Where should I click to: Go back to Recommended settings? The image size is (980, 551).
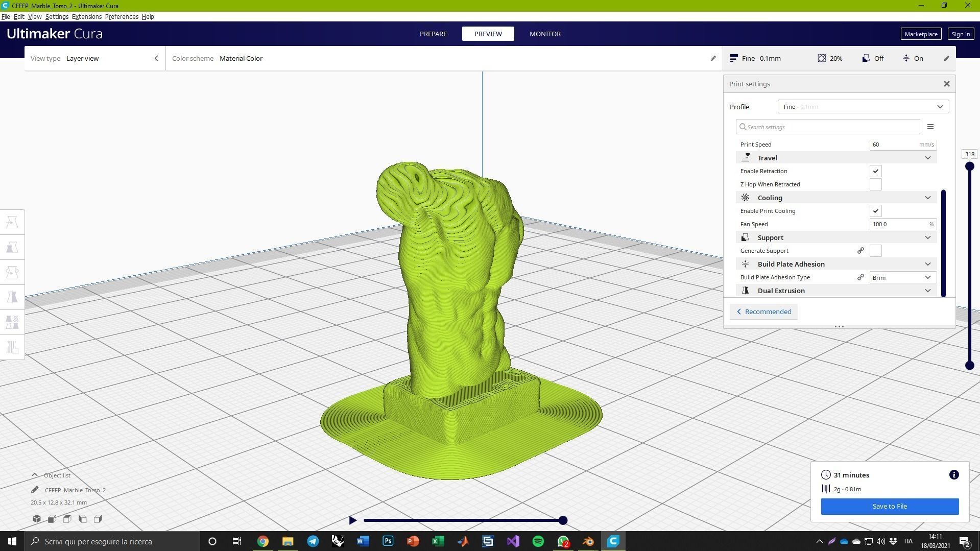click(x=763, y=312)
